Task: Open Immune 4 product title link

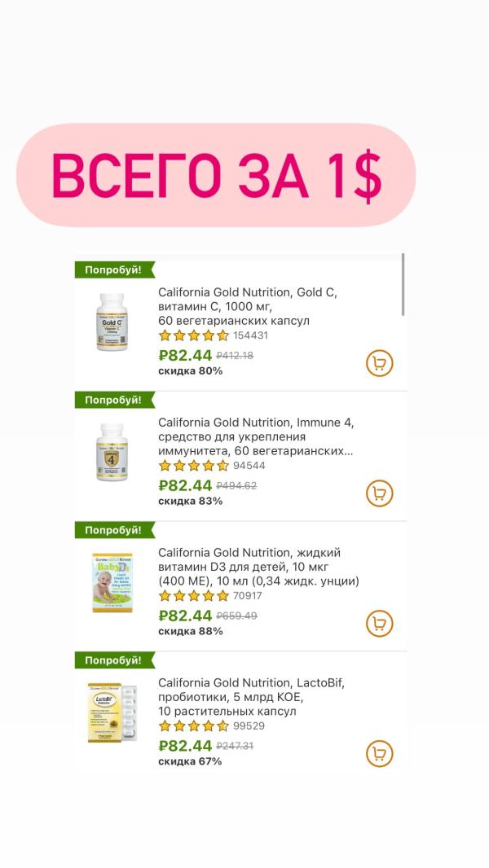Action: tap(256, 436)
